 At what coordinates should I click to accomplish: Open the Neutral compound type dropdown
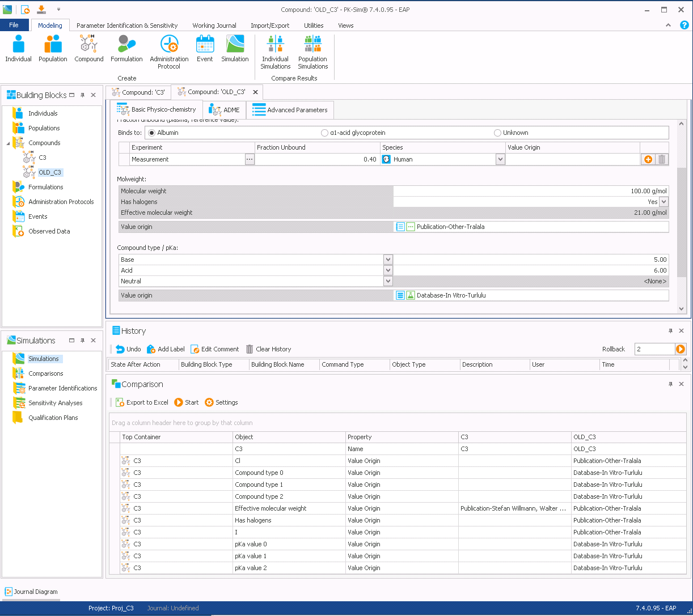point(388,281)
